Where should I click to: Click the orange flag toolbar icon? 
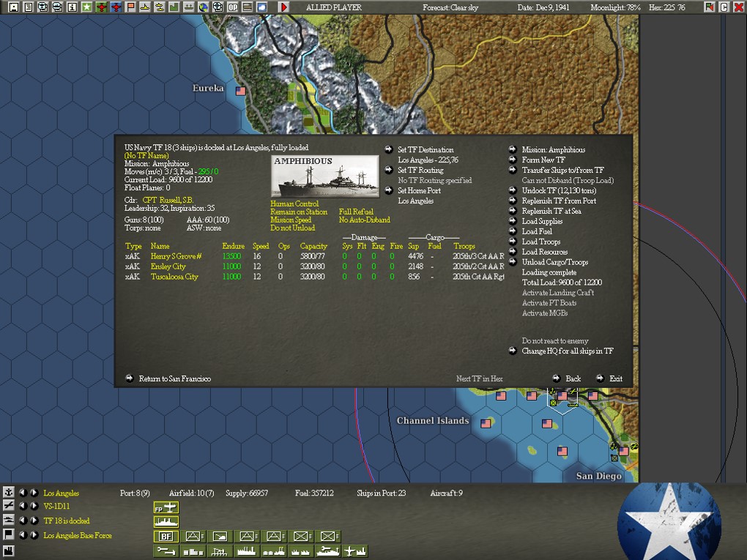[x=130, y=7]
